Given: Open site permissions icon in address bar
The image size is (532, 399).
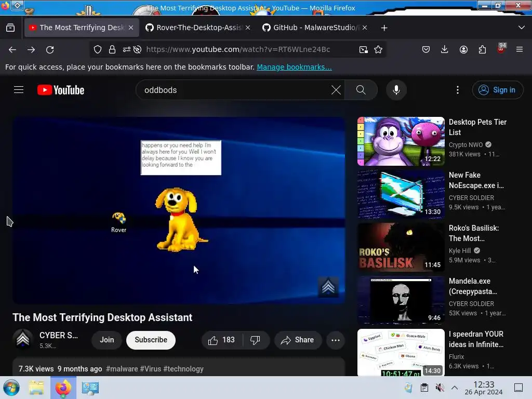Looking at the screenshot, I should [x=127, y=49].
